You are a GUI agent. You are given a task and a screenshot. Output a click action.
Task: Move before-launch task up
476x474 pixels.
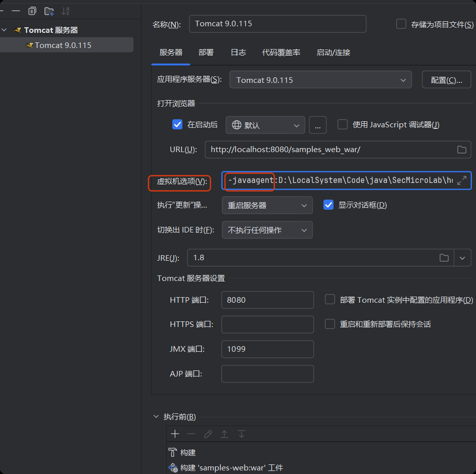(x=224, y=434)
